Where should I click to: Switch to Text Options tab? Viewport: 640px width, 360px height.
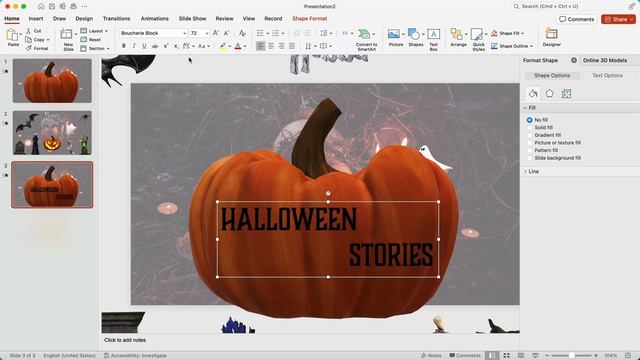point(607,76)
